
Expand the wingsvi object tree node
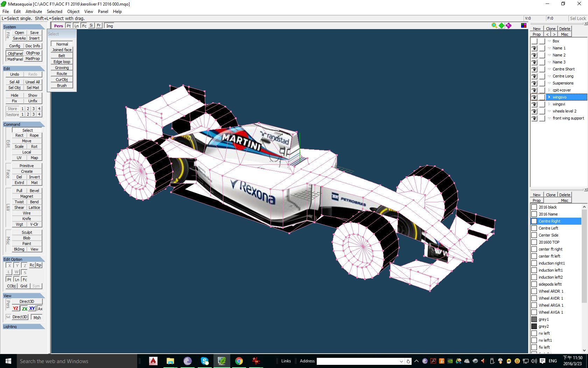(549, 104)
